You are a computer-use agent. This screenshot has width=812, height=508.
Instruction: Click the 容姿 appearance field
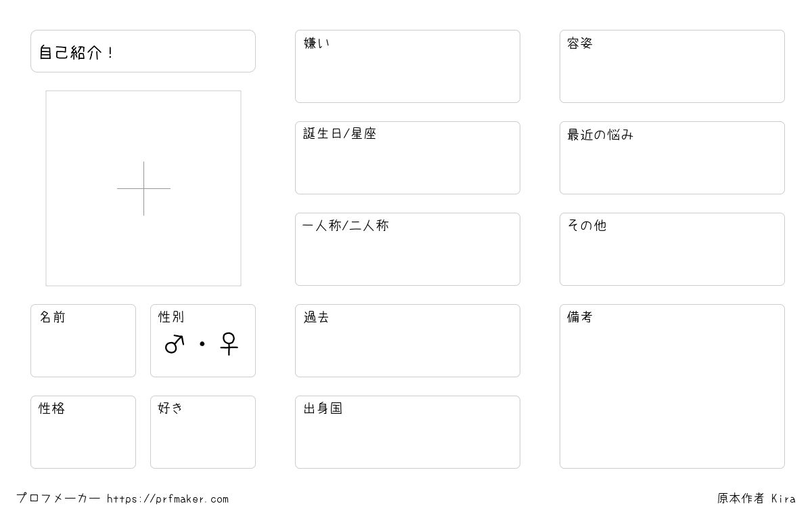[672, 66]
